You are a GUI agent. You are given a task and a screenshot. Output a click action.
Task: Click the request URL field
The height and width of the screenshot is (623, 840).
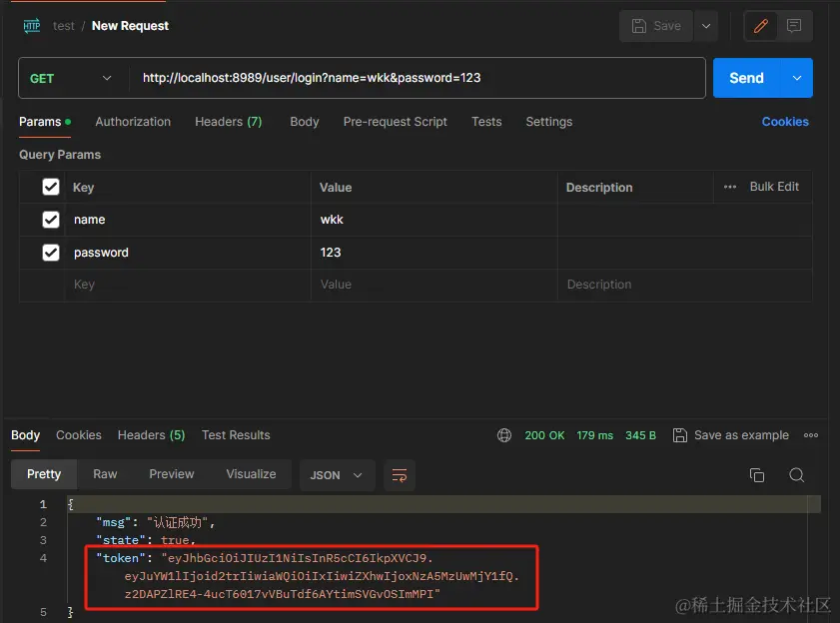(417, 78)
